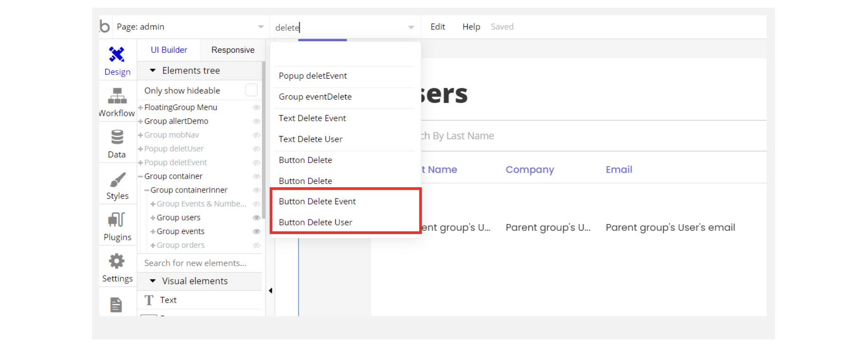Open the Plugins section icon
Image resolution: width=868 pixels, height=345 pixels.
click(117, 220)
